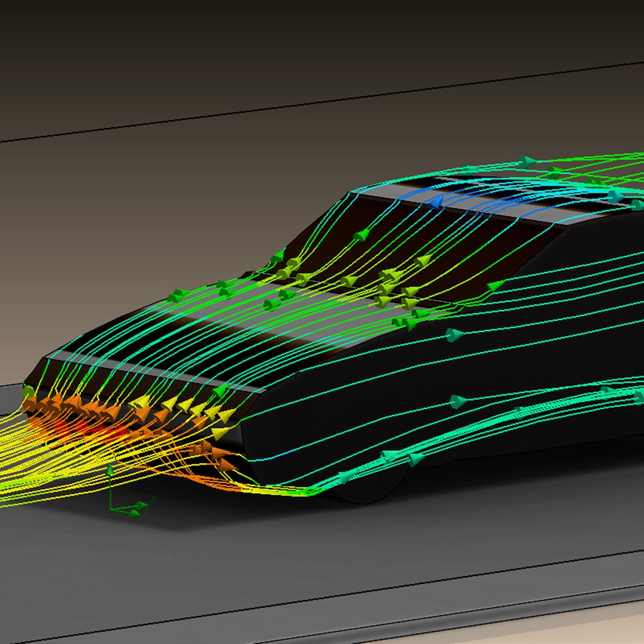This screenshot has width=644, height=644.
Task: Select the green X-axis arrow of the triad
Action: 141,505
